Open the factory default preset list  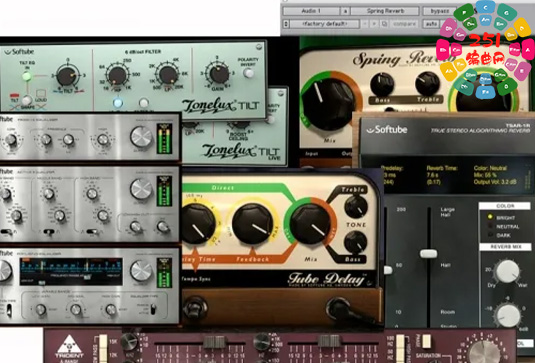pyautogui.click(x=325, y=24)
